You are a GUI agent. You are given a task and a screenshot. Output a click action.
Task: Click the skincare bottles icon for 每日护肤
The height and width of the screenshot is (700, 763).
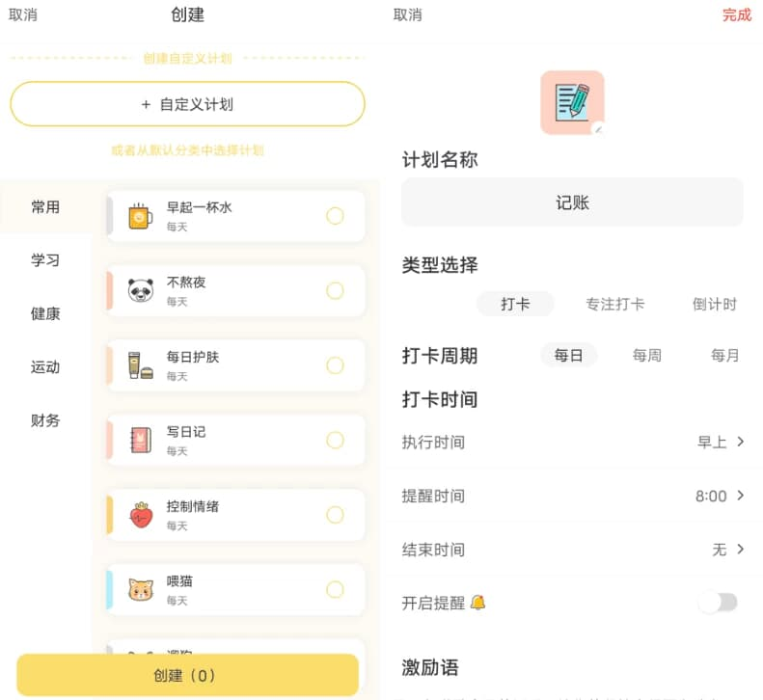141,365
